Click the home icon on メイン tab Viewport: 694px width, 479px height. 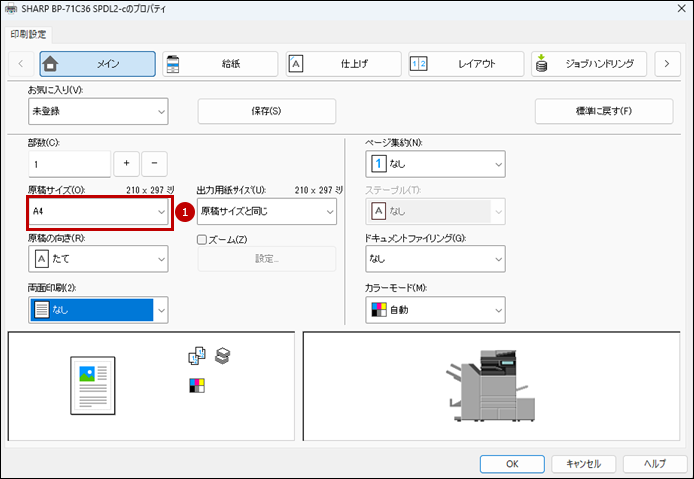click(51, 64)
